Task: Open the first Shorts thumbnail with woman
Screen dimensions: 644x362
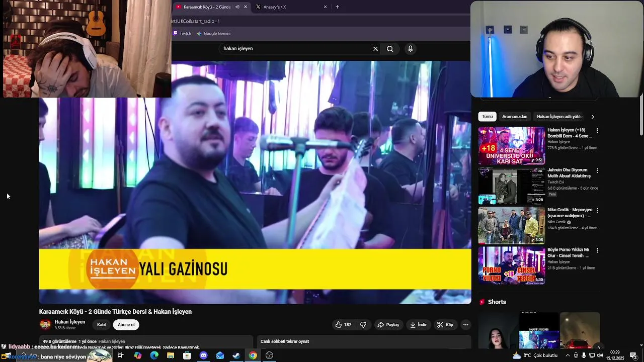Action: tap(498, 331)
